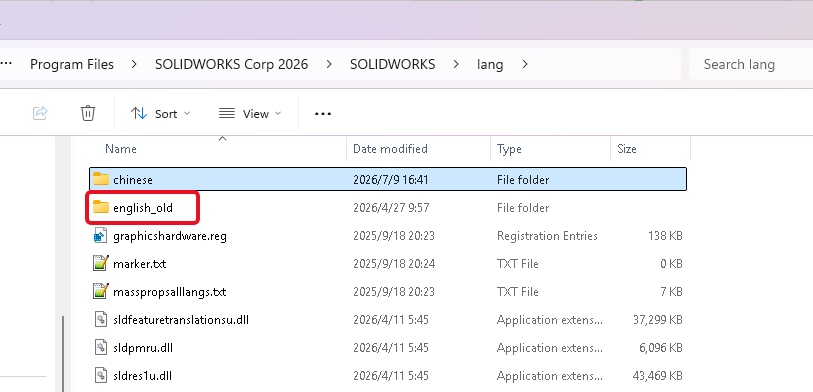Go to Program Files in breadcrumb

(72, 64)
